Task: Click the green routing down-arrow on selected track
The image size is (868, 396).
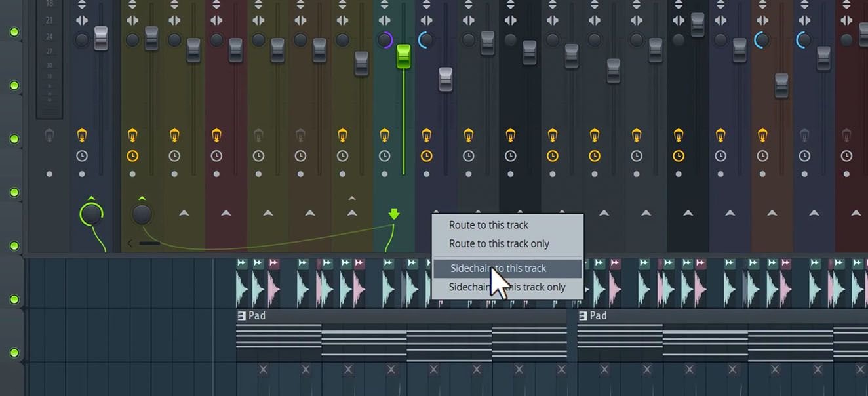Action: tap(393, 214)
